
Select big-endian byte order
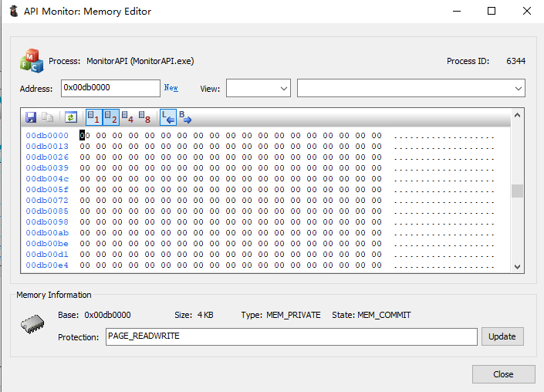(x=185, y=117)
